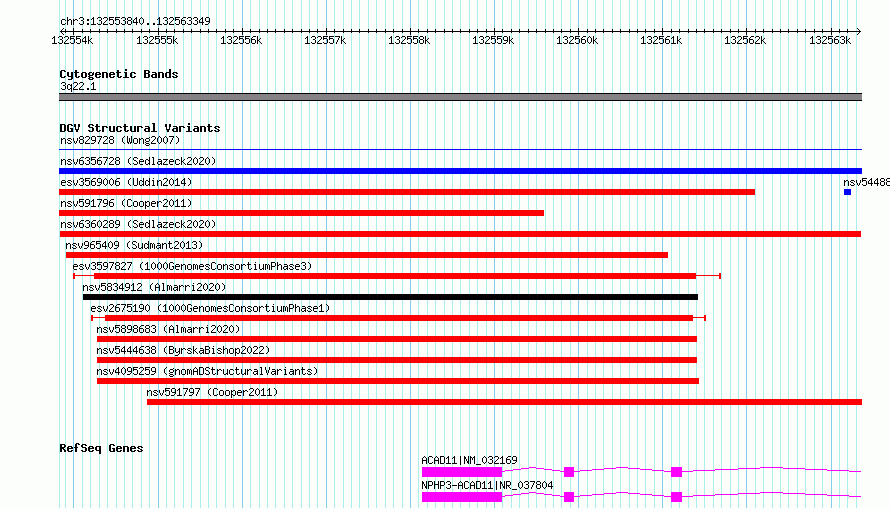Click the nsv6360289 (Sedlazeck2020) label

[138, 224]
